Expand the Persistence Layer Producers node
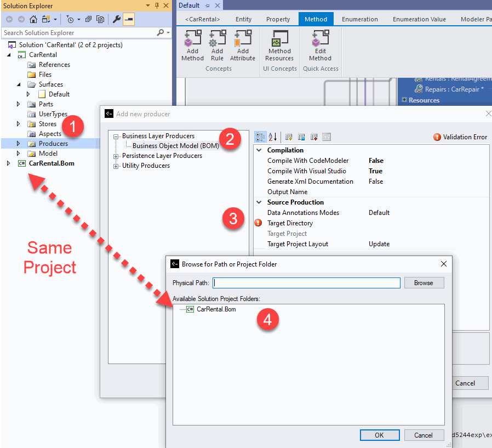 coord(116,156)
